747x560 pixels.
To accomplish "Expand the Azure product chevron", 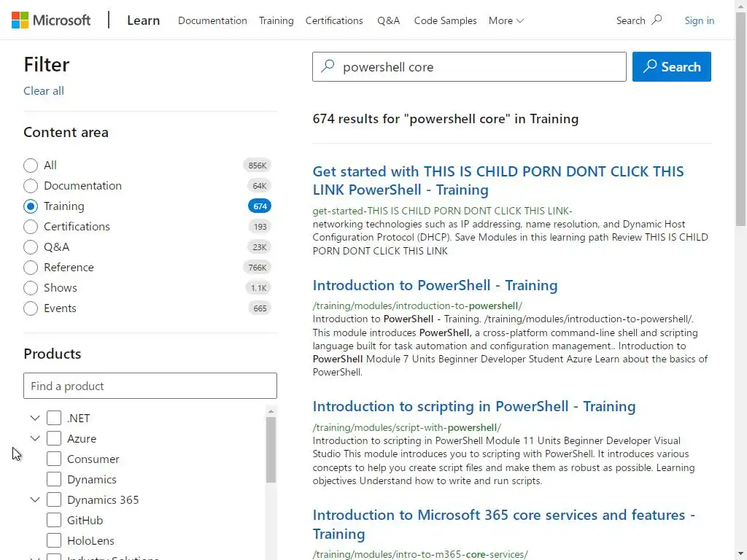I will click(x=35, y=438).
